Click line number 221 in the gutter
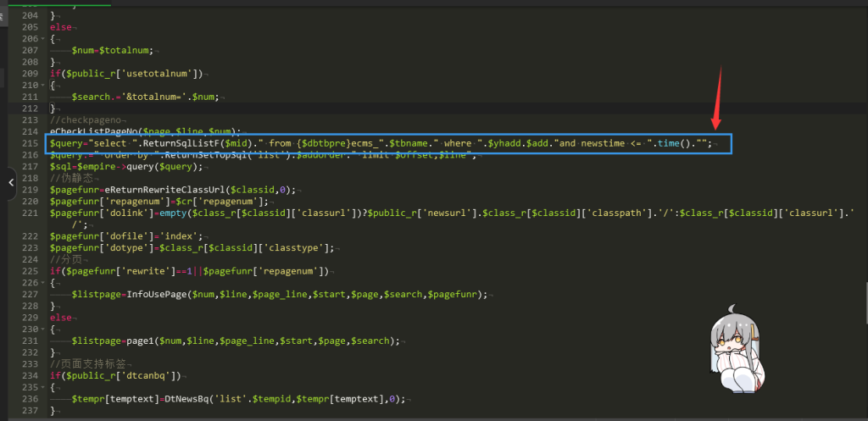868x421 pixels. (x=31, y=213)
